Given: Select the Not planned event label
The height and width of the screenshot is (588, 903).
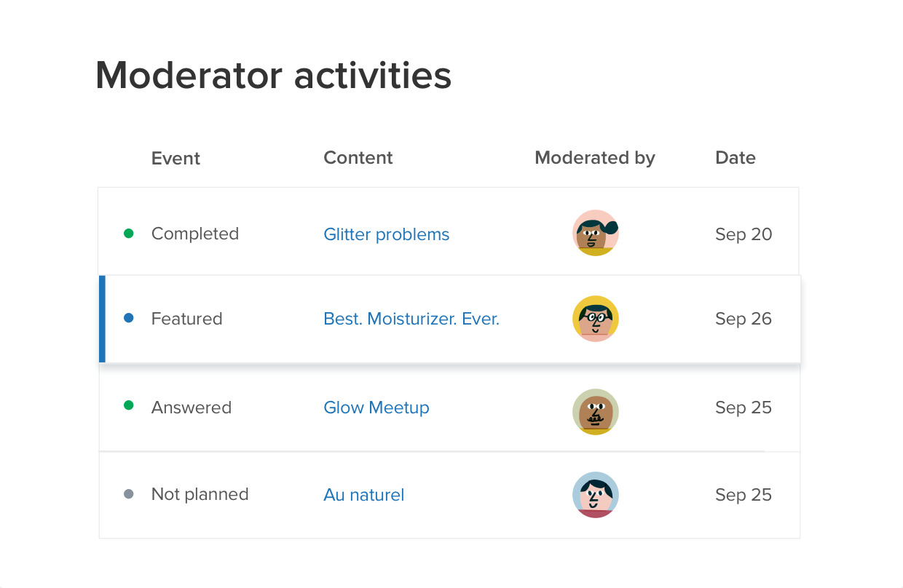Looking at the screenshot, I should click(200, 494).
